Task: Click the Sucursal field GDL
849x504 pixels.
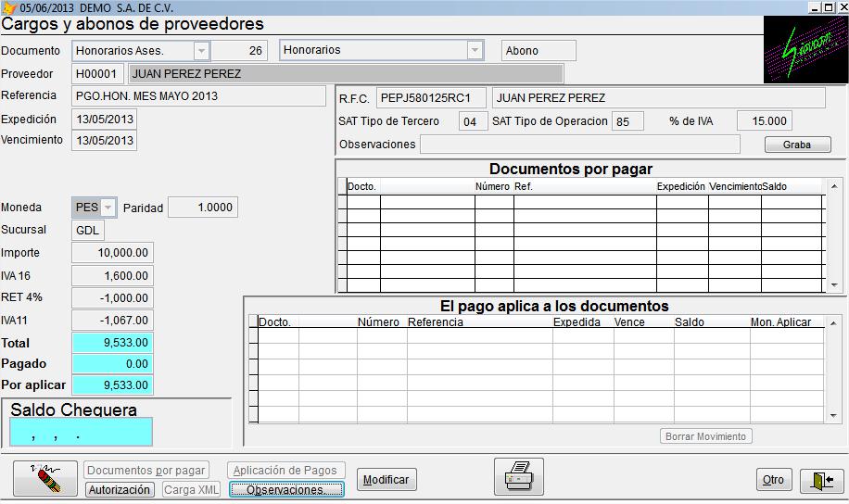Action: [88, 230]
